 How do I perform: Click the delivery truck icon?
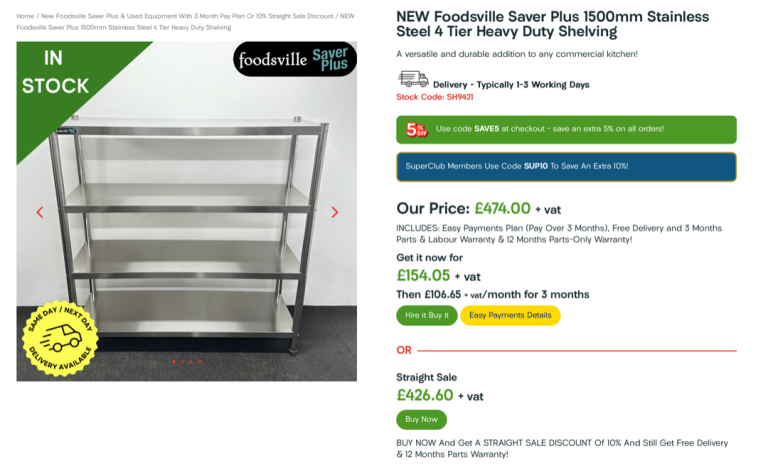[x=413, y=79]
